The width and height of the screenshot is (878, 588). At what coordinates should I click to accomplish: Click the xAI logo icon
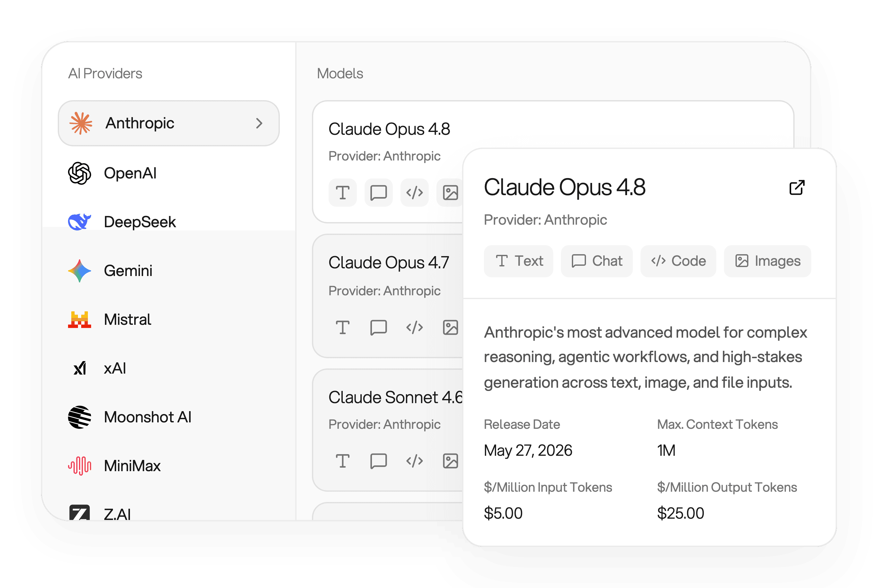(x=80, y=368)
